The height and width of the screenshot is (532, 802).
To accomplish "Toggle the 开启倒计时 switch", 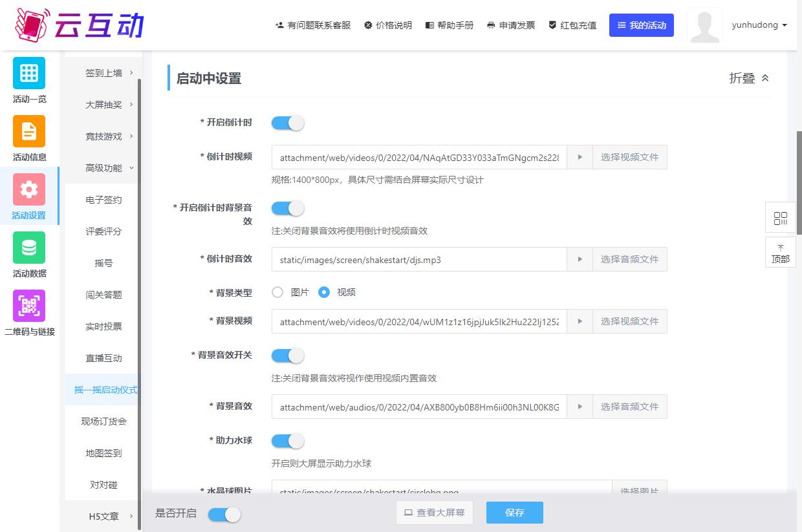I will click(x=287, y=123).
